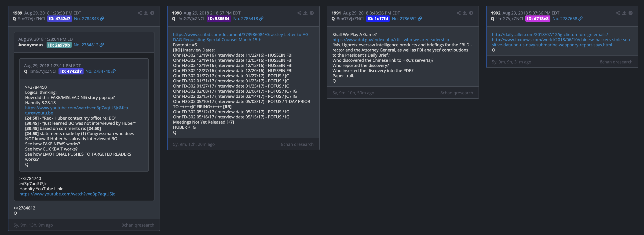Click ID: 4742d7 badge in nested Q post
This screenshot has height=235, width=644.
71,71
